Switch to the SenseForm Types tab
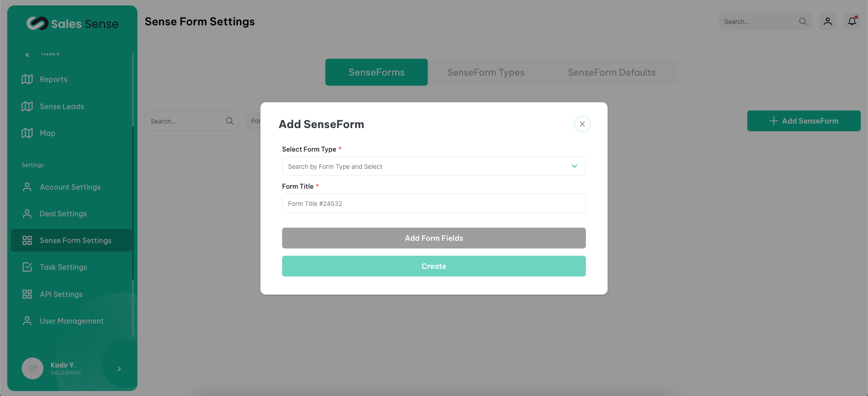Screen dimensions: 868x396 pos(486,72)
